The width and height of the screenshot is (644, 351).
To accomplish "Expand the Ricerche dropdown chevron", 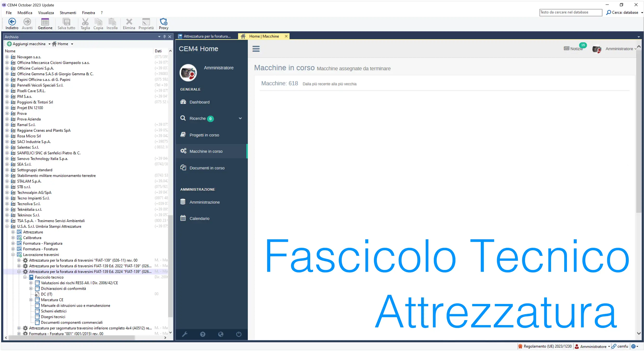I will point(240,118).
